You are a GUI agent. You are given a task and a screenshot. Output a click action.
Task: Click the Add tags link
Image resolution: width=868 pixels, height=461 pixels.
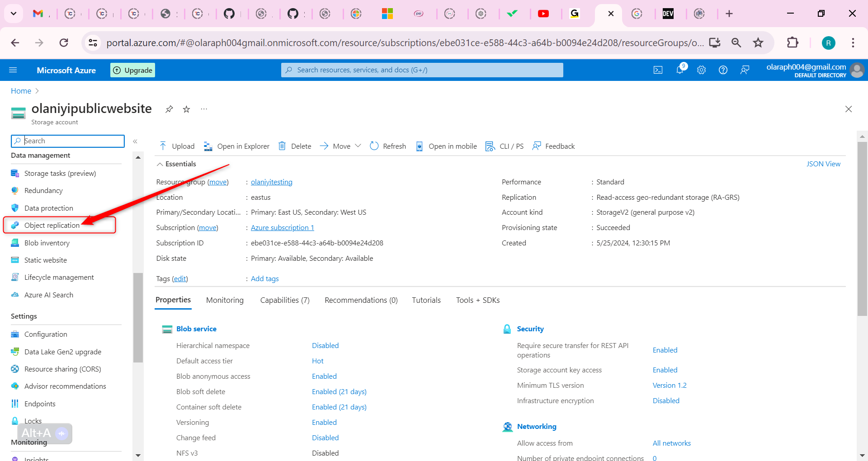coord(265,279)
